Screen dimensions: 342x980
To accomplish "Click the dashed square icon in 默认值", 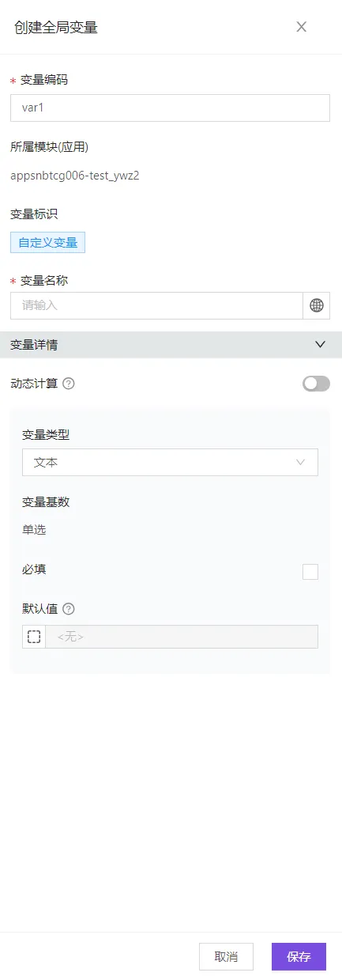I will (34, 637).
